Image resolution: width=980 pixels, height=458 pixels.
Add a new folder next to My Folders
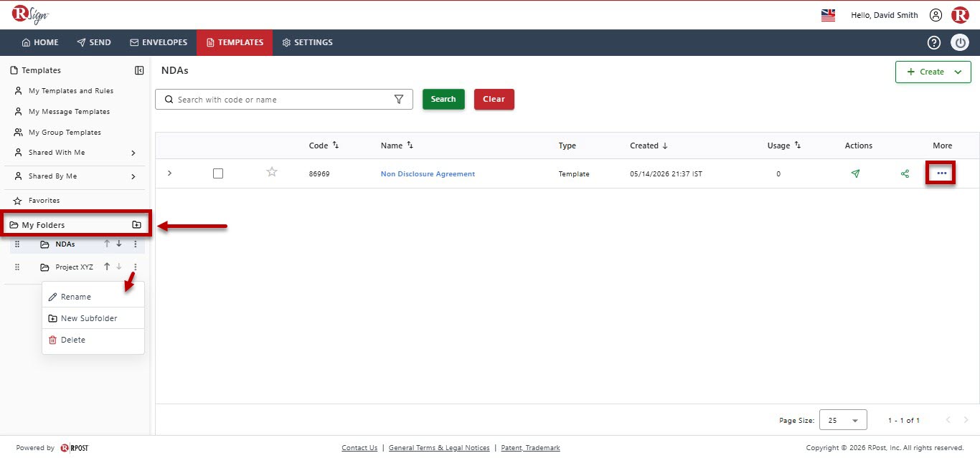pyautogui.click(x=136, y=225)
